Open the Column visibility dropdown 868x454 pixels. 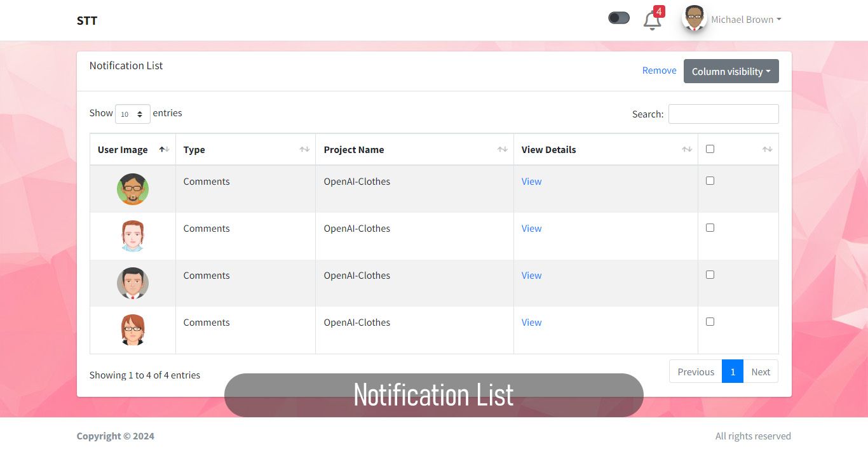click(731, 71)
